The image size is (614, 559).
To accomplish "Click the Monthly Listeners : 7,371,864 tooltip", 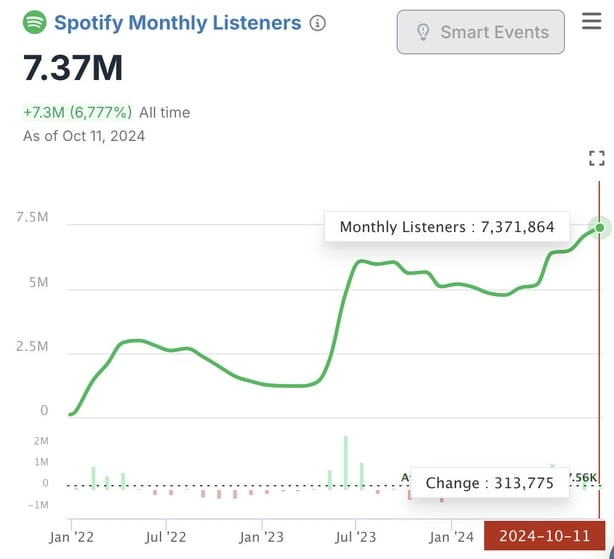I will (x=447, y=227).
